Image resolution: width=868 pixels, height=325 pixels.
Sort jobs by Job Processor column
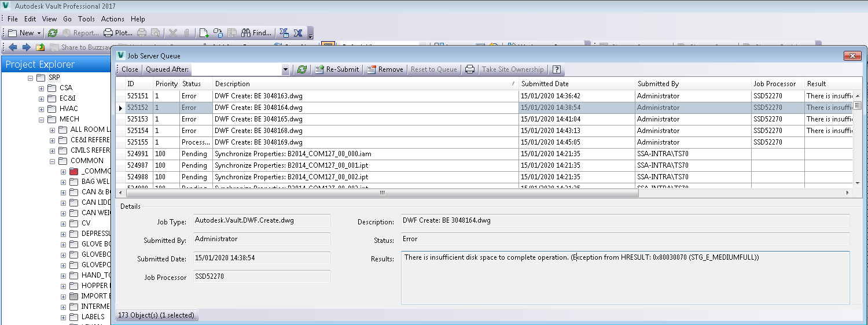coord(778,84)
